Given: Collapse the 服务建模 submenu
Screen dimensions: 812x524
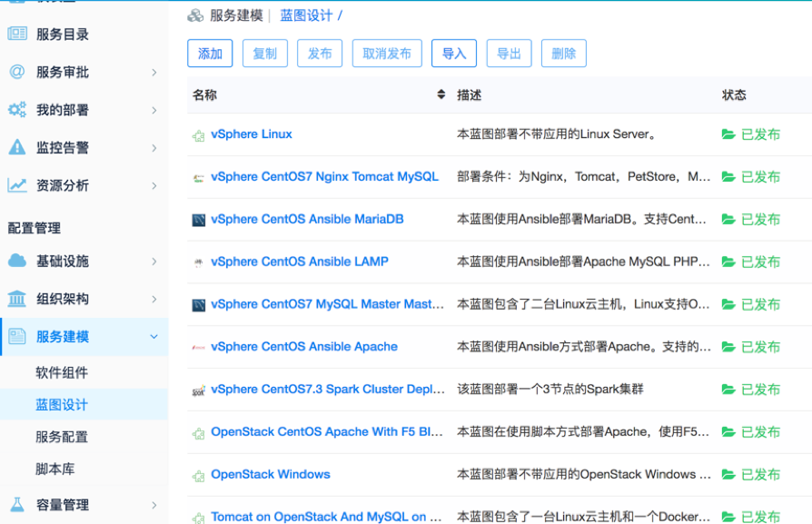Looking at the screenshot, I should tap(154, 335).
